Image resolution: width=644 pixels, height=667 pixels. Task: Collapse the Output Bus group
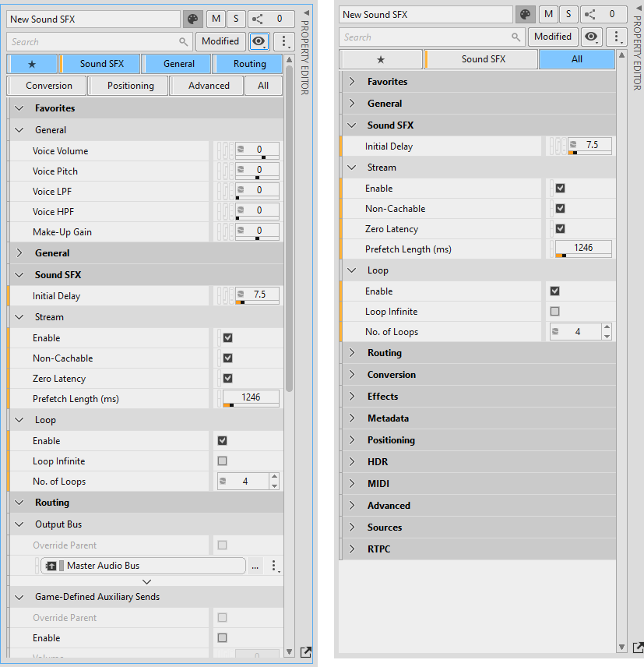pos(19,524)
